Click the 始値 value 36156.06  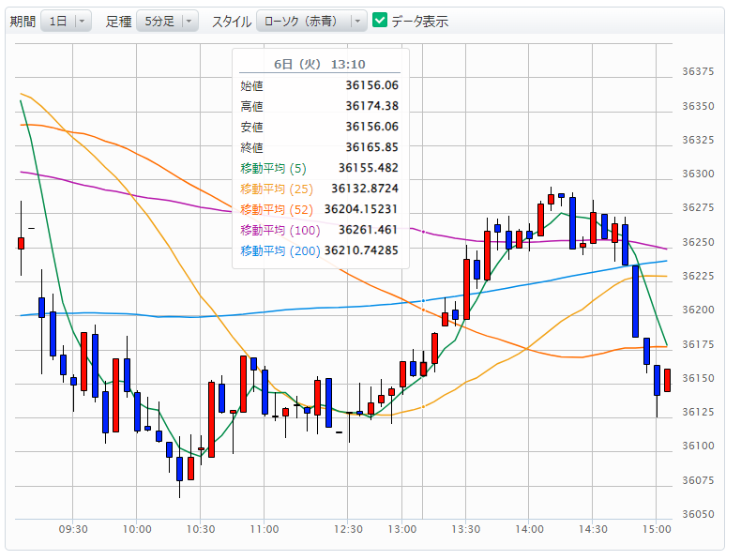click(x=371, y=85)
